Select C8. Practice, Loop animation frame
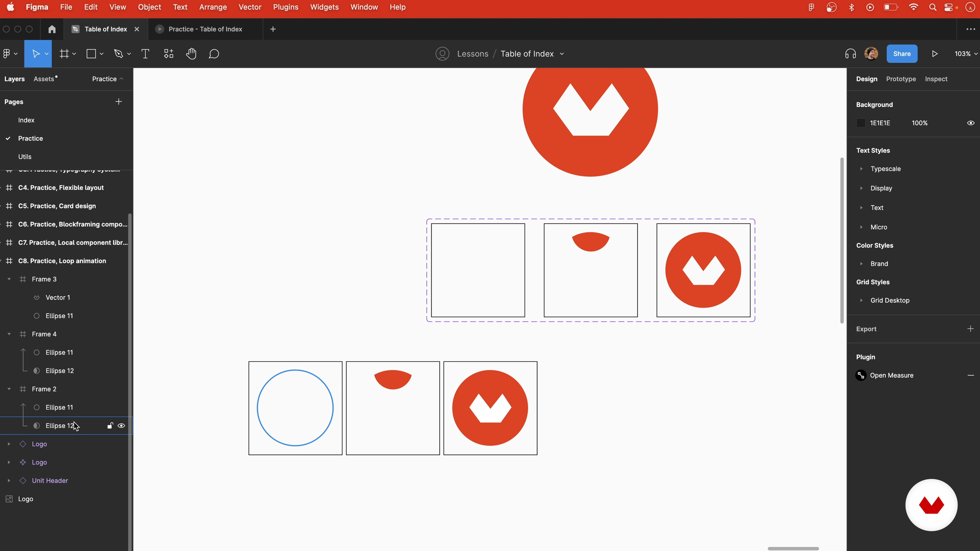980x551 pixels. click(x=62, y=261)
